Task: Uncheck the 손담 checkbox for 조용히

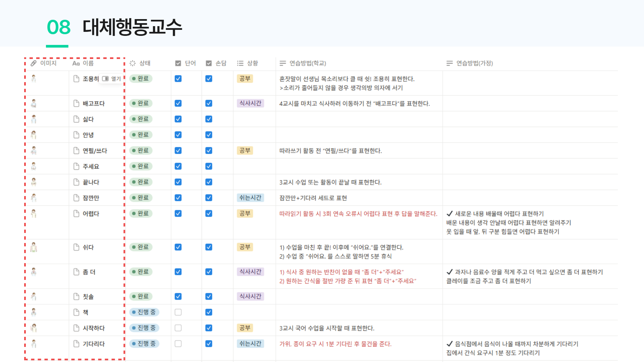Action: pyautogui.click(x=209, y=78)
